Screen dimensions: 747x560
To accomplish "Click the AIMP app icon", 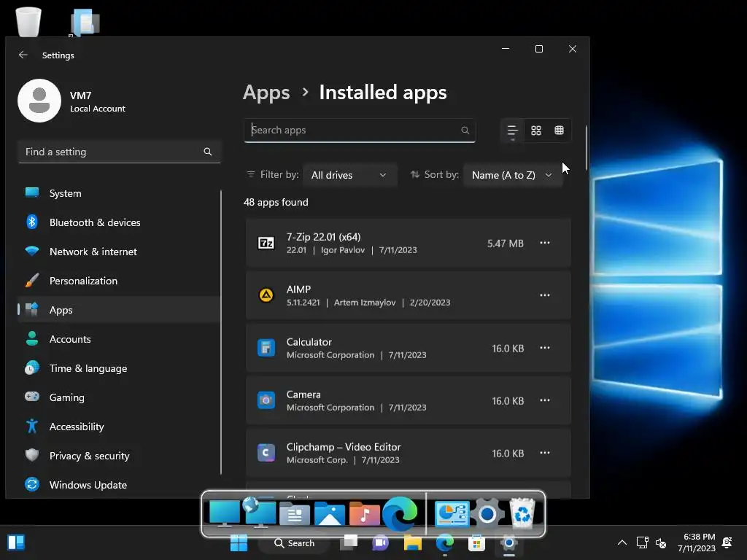I will (x=266, y=295).
